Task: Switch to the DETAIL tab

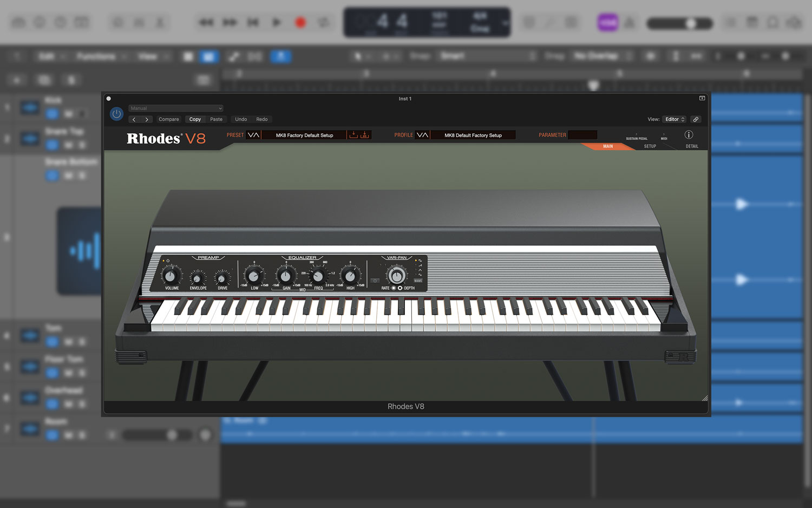Action: point(692,146)
